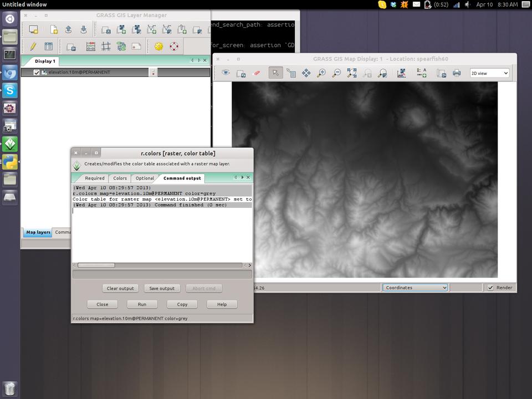Open the 2D view dropdown

point(489,73)
